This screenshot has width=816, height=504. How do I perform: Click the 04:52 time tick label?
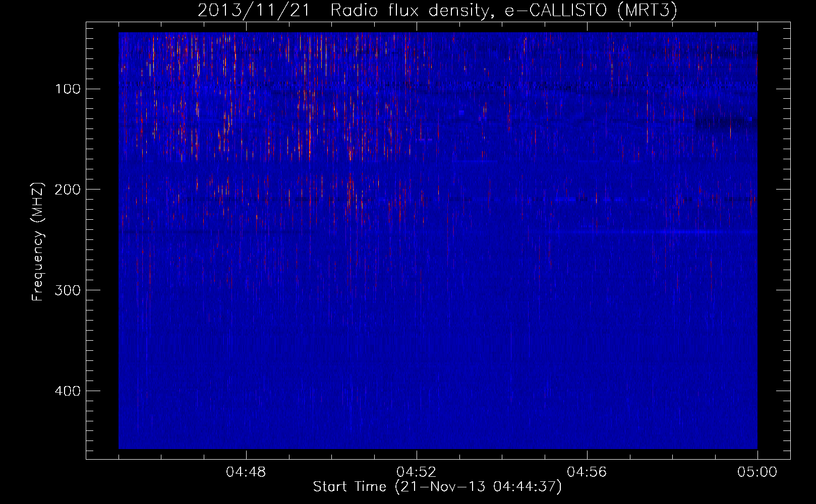pyautogui.click(x=417, y=472)
